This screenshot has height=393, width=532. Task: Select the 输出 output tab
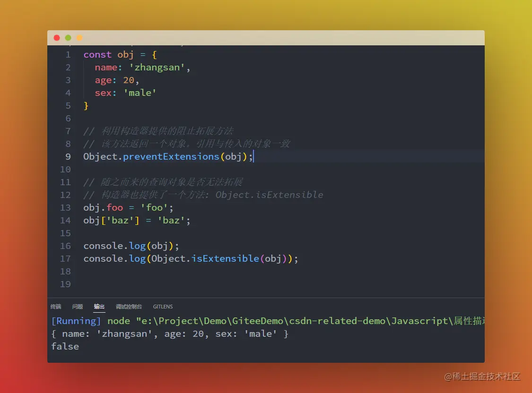(99, 307)
